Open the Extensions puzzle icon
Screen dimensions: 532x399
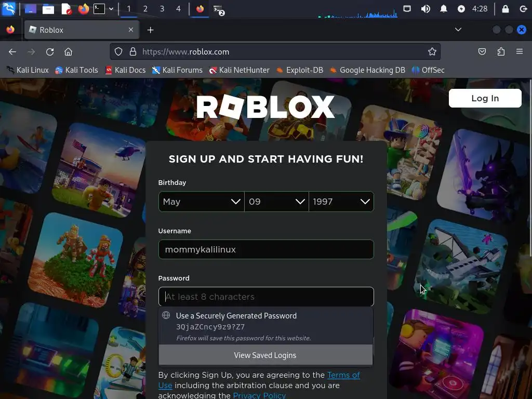[501, 51]
